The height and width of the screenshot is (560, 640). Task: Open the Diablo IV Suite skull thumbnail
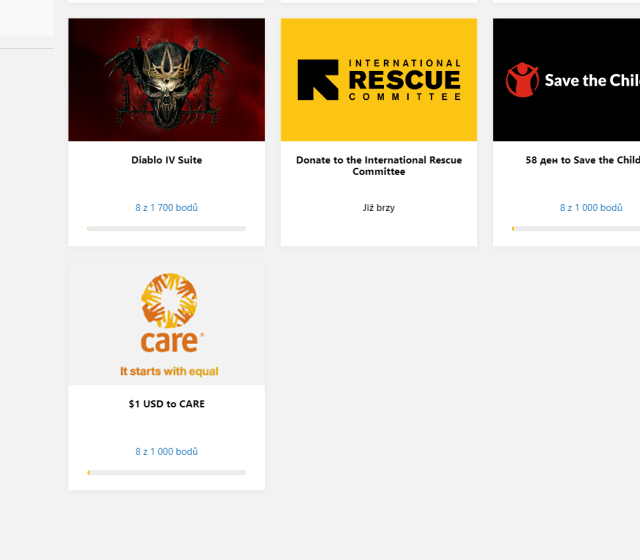167,80
